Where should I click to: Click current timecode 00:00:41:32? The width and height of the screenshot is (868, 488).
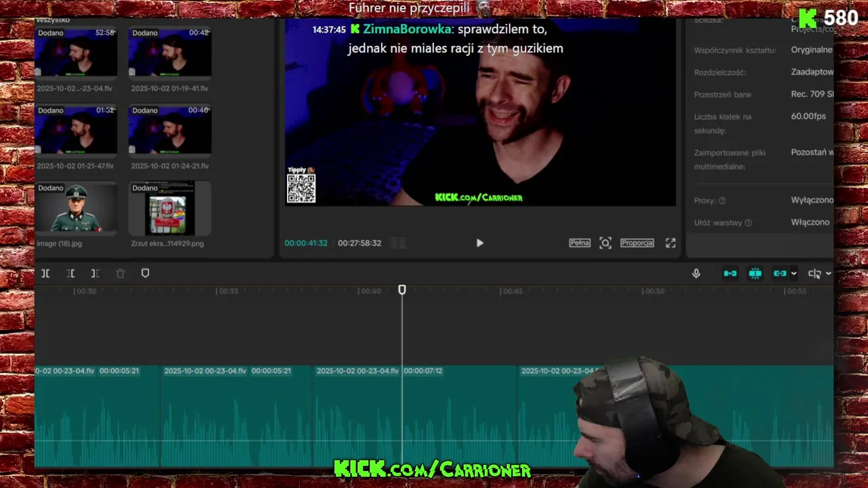click(306, 243)
